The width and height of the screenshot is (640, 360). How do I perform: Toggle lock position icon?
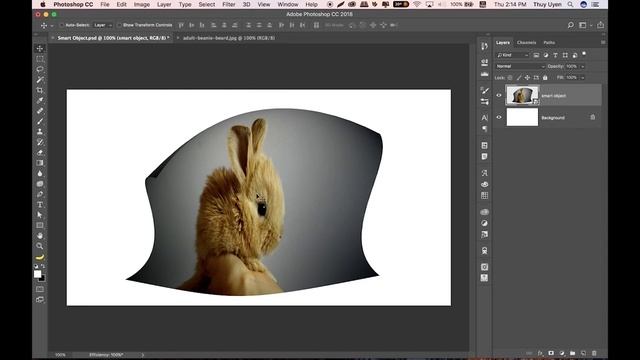(x=527, y=78)
